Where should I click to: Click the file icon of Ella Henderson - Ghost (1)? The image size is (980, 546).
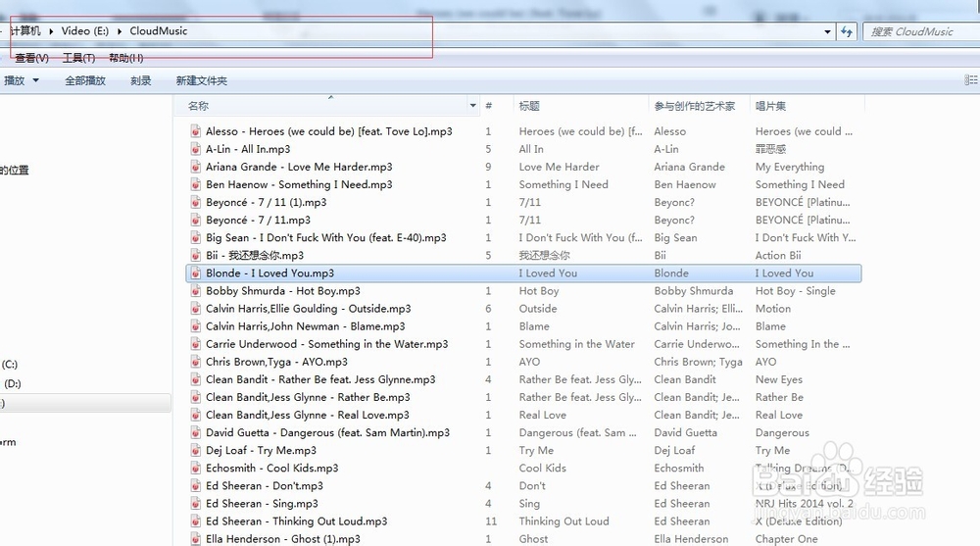click(x=196, y=539)
